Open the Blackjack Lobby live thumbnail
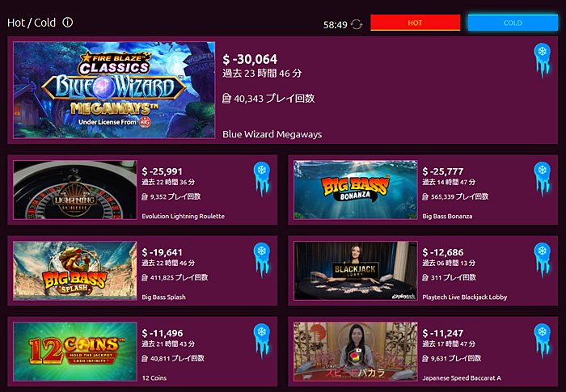The height and width of the screenshot is (392, 566). (x=356, y=271)
